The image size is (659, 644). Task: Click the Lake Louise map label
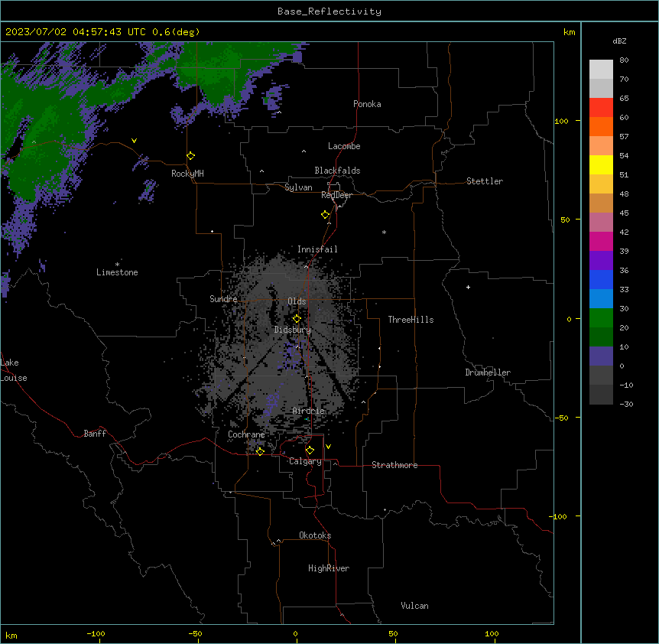[12, 370]
